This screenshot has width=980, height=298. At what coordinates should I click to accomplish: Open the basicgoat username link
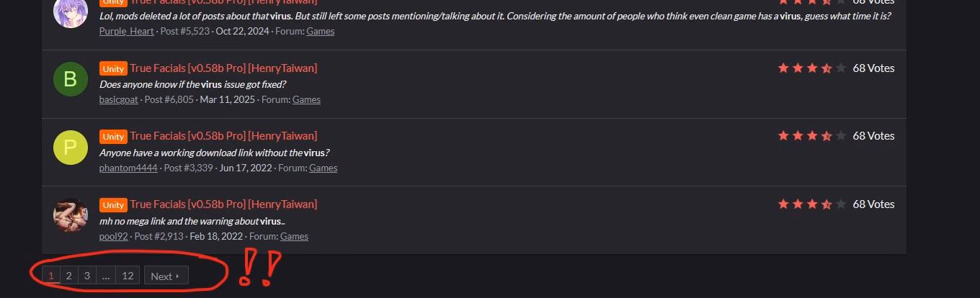click(x=118, y=99)
